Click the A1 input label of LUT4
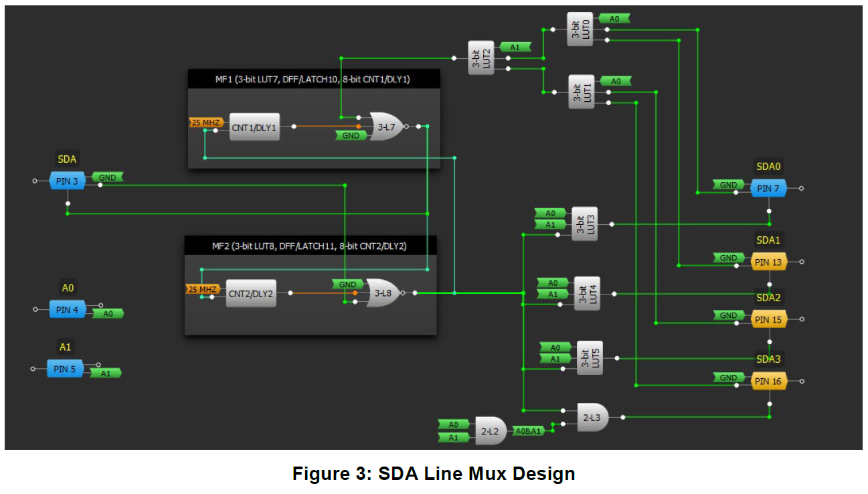Viewport: 868px width, 494px height. click(x=553, y=294)
